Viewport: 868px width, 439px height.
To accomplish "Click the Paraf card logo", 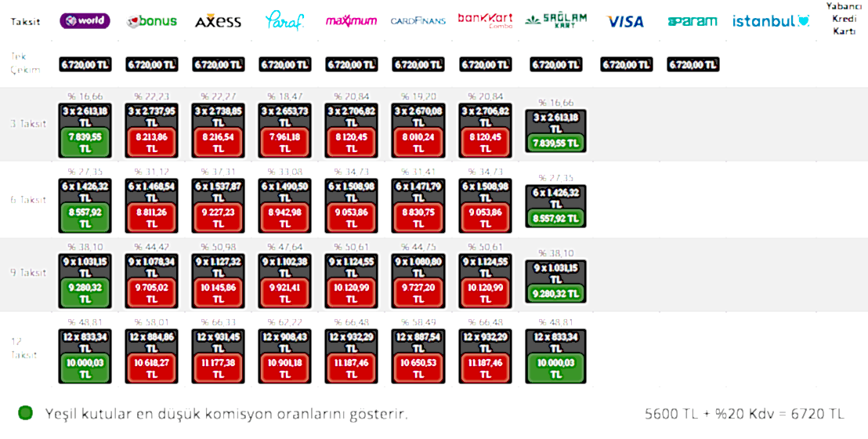I will pos(284,21).
